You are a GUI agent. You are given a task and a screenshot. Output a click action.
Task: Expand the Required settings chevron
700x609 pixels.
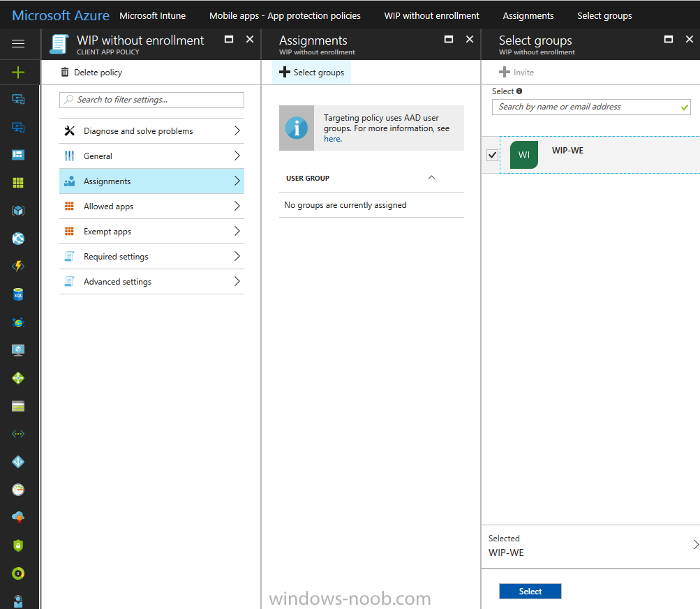(237, 256)
